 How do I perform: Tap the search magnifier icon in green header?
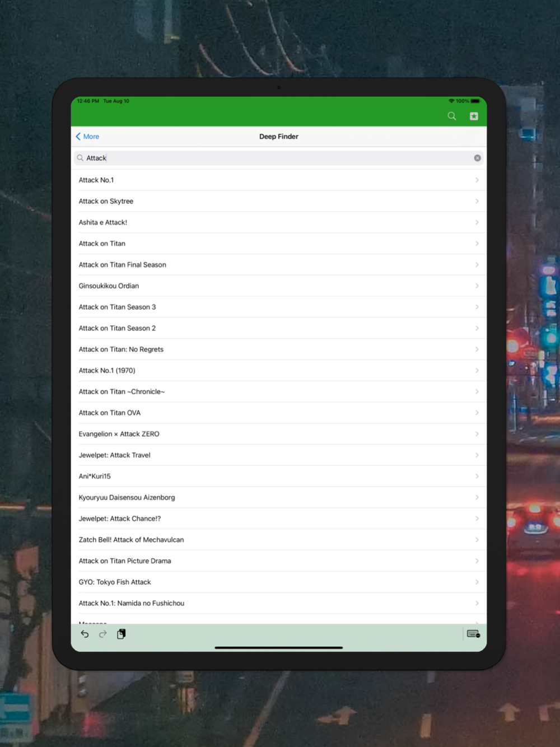(x=452, y=116)
